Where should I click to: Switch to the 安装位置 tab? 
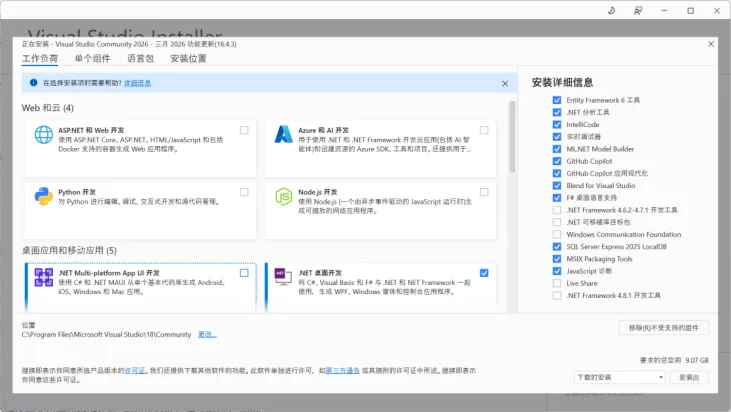tap(188, 59)
